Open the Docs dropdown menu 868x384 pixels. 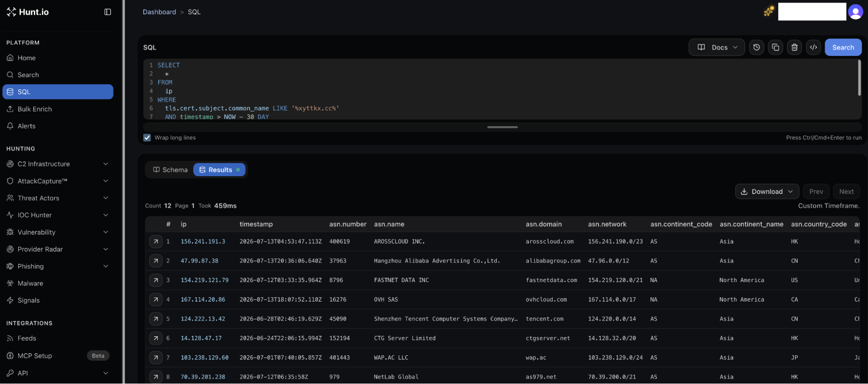pos(716,47)
